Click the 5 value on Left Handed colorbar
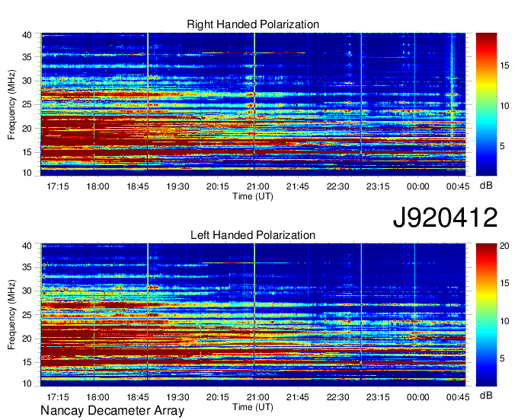 pos(502,358)
